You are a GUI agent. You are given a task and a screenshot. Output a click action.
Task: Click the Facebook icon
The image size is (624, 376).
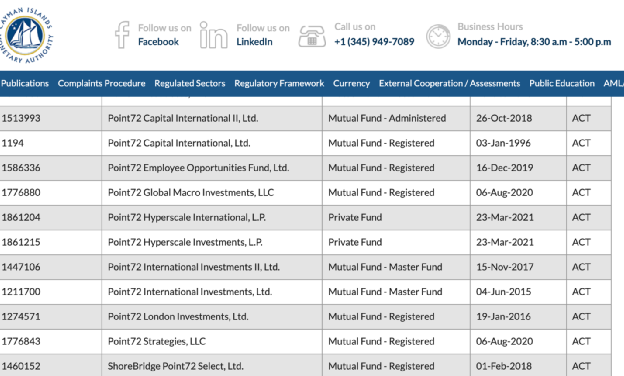point(122,35)
